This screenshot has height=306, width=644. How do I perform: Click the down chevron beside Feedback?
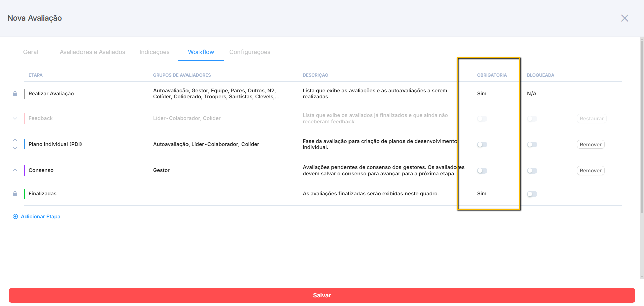(15, 118)
